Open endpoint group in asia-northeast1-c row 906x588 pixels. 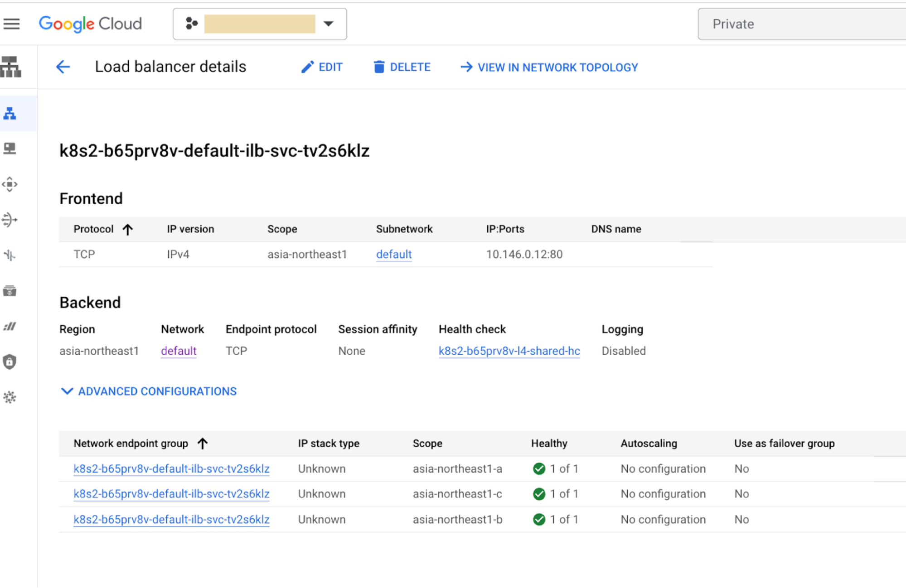(x=171, y=494)
